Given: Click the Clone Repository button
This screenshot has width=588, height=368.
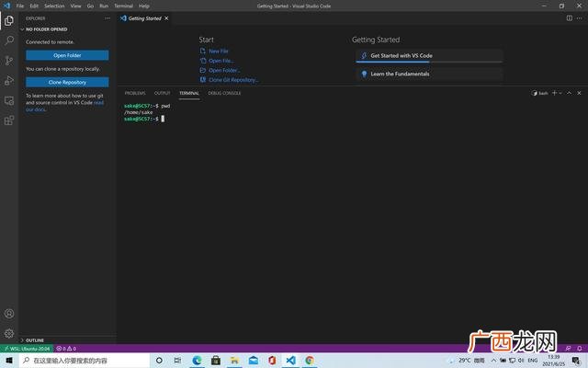Looking at the screenshot, I should click(x=67, y=82).
